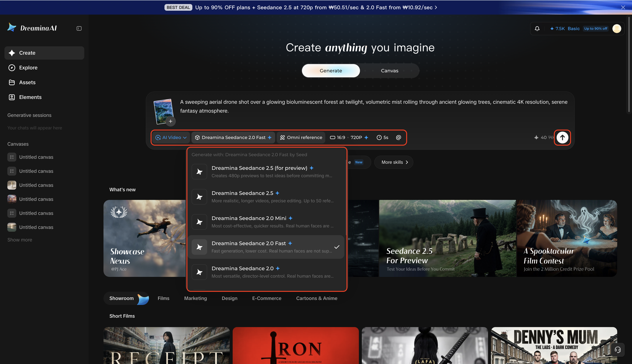This screenshot has height=364, width=632.
Task: Click the Up to 90% off badge
Action: pos(596,28)
